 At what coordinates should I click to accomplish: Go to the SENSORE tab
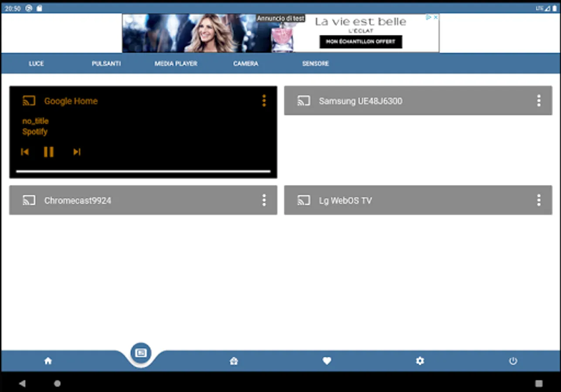pos(315,64)
